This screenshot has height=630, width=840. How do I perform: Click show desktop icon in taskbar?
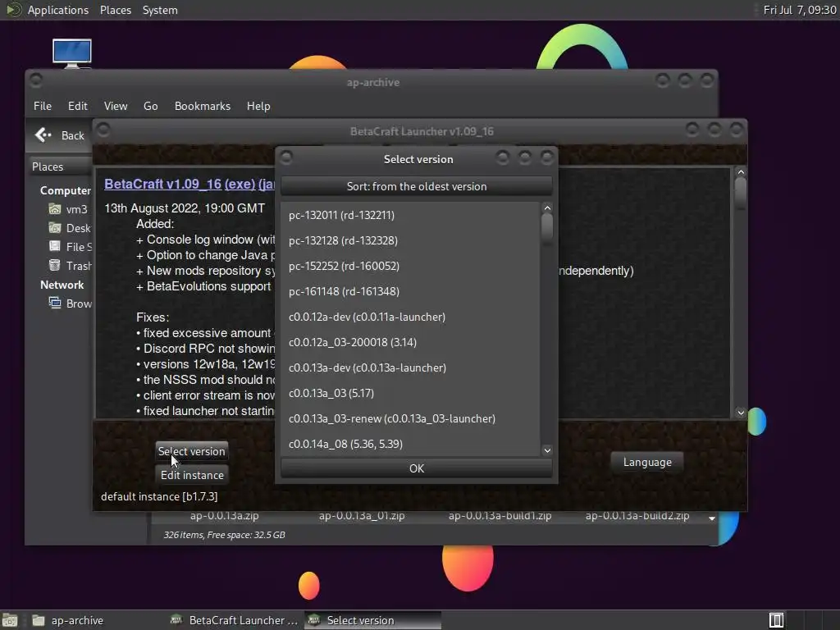pyautogui.click(x=10, y=620)
